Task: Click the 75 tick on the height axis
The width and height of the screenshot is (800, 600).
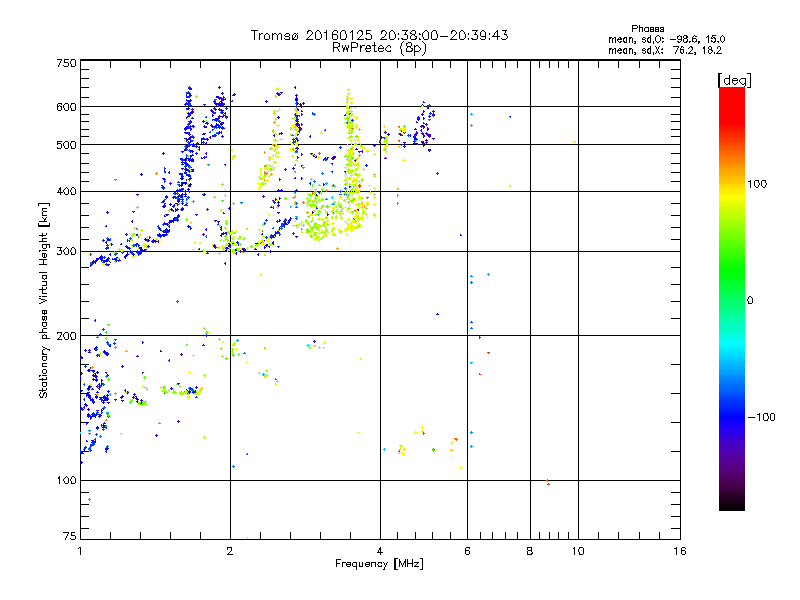Action: pyautogui.click(x=69, y=539)
